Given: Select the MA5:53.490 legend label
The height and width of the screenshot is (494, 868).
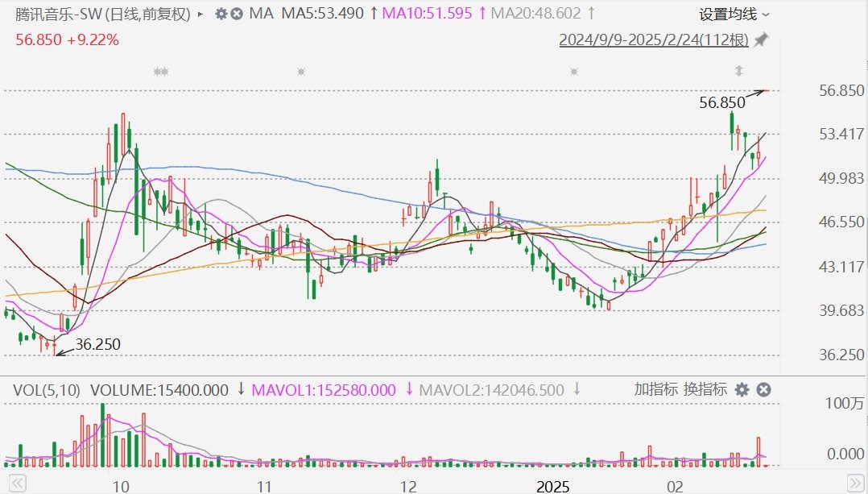Looking at the screenshot, I should pyautogui.click(x=322, y=14).
